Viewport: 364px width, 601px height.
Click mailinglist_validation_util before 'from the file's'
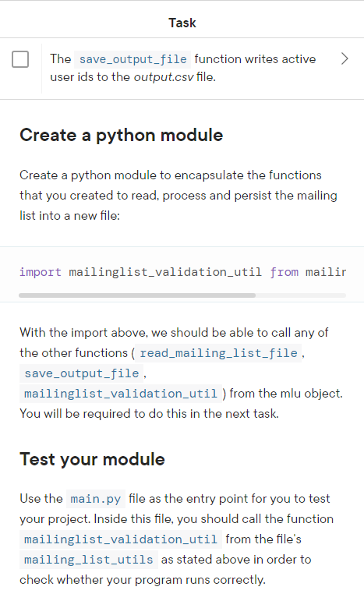pyautogui.click(x=121, y=539)
